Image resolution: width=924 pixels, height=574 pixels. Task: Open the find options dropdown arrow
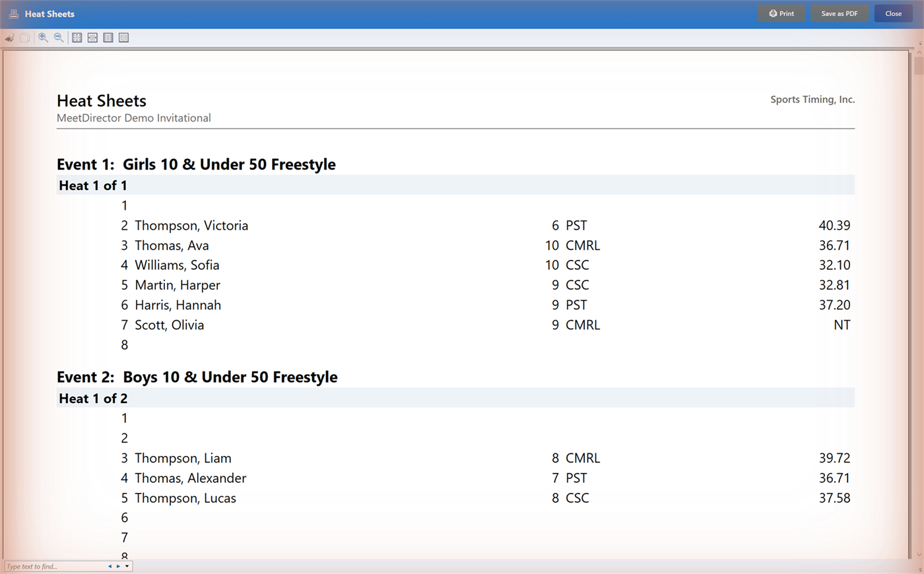127,566
